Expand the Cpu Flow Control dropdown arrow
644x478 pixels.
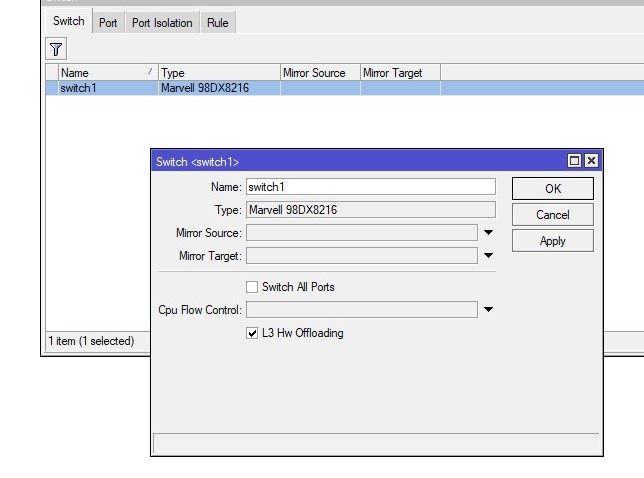(488, 309)
